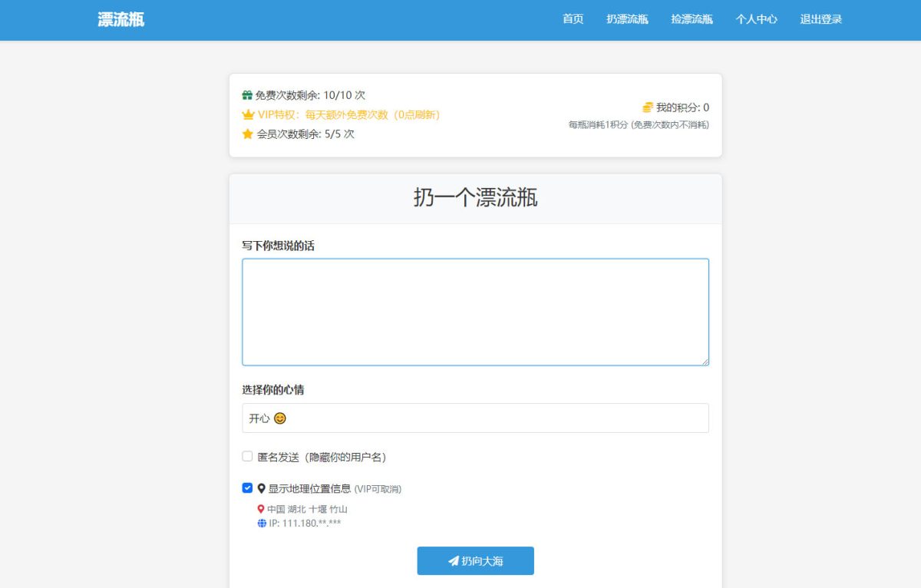
Task: Open 个人中心 in the navbar
Action: click(x=756, y=19)
